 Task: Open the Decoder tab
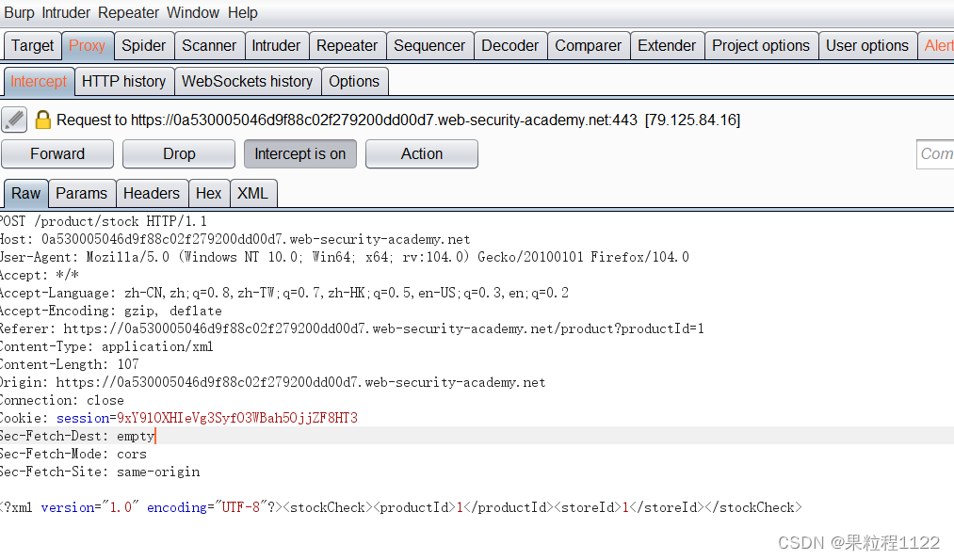[x=509, y=45]
